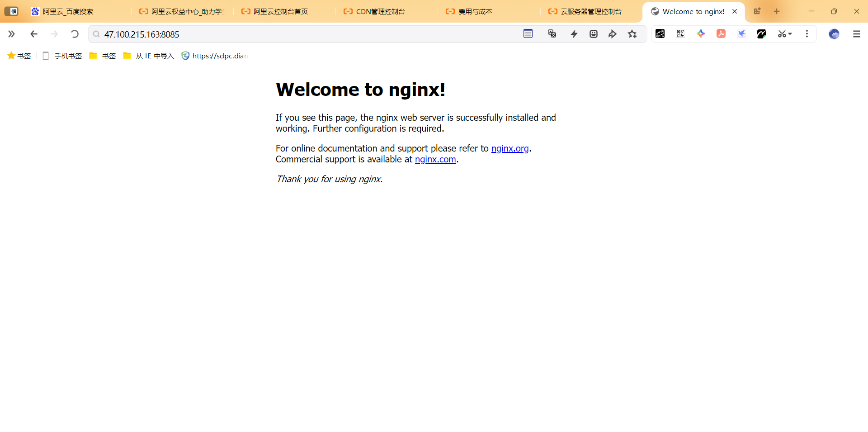Open the page translate icon

[x=552, y=33]
